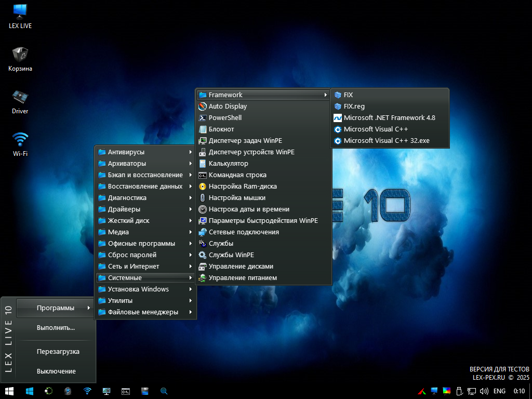532x399 pixels.
Task: Open the Сброс паролей menu entry
Action: tap(145, 255)
